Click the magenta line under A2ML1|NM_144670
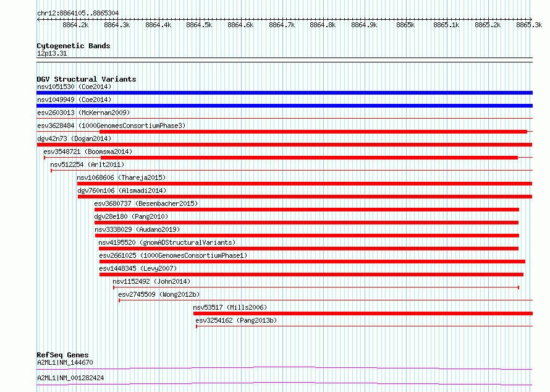The height and width of the screenshot is (392, 550). (x=284, y=368)
